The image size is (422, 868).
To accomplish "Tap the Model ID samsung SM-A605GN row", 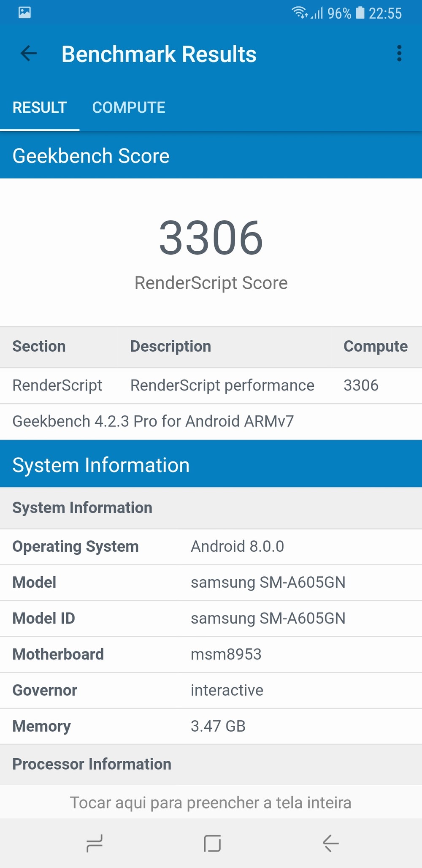I will point(211,618).
